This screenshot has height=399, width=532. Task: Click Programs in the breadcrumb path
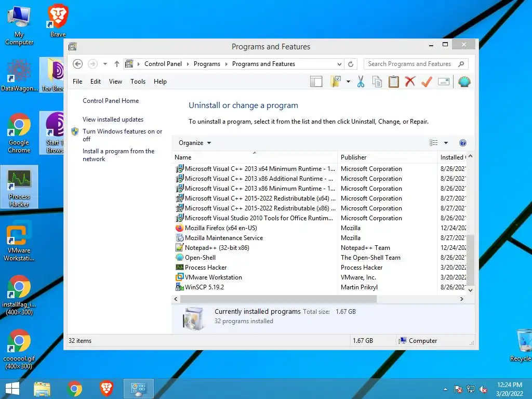point(207,64)
